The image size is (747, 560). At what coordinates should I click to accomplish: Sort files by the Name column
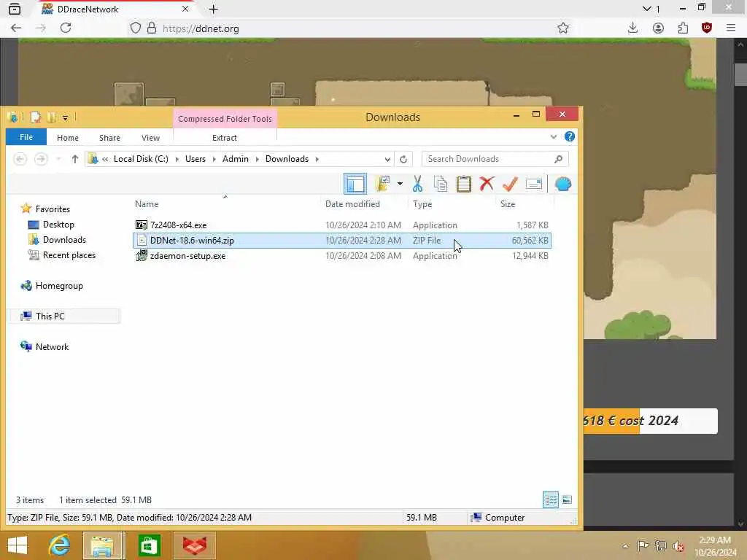click(147, 204)
